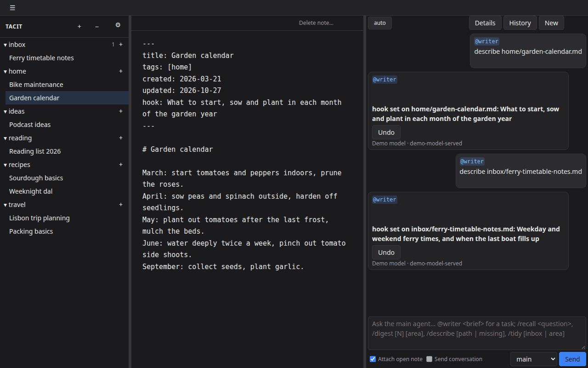Click the '# Garden calendar' heading line
This screenshot has height=368, width=588.
[178, 149]
